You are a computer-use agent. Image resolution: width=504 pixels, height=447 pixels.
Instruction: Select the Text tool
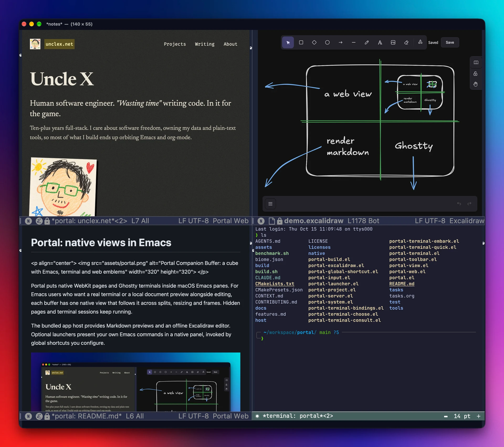[x=380, y=43]
